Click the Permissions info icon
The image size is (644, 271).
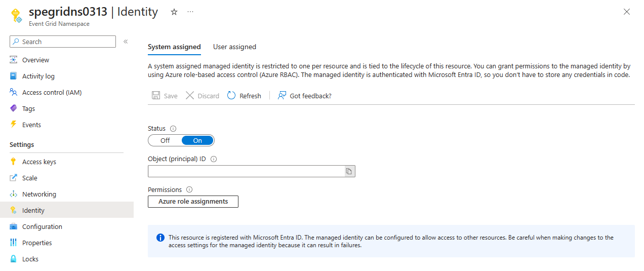[189, 190]
